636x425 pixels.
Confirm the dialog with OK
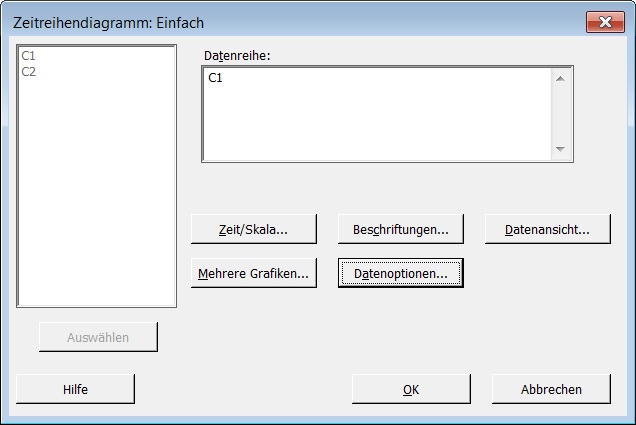pyautogui.click(x=411, y=389)
